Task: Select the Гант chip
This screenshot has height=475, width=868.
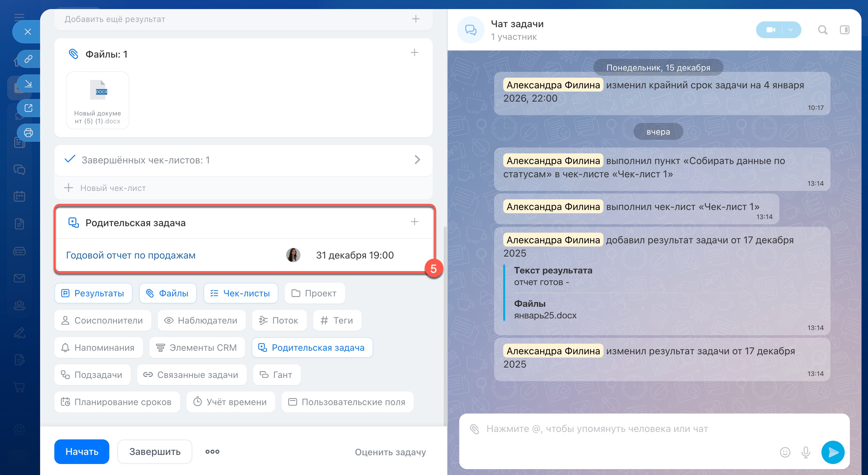Action: (276, 375)
